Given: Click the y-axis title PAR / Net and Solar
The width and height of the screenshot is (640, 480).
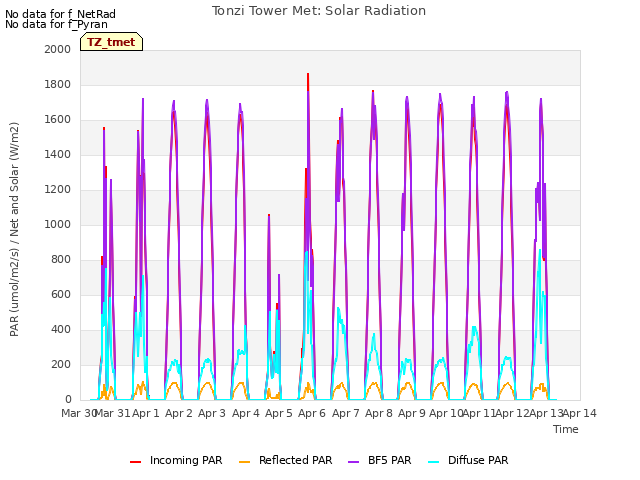Looking at the screenshot, I should [x=14, y=229].
